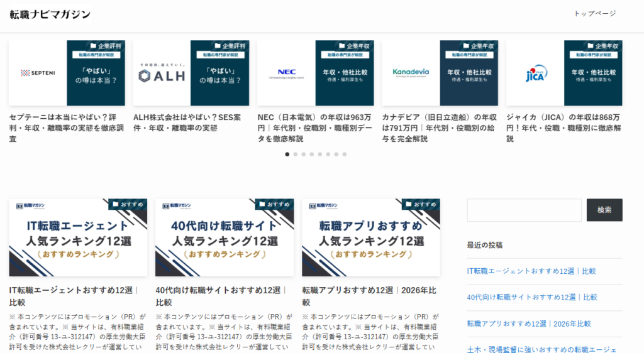Click おすすめ tag on 転職アプリ card
The height and width of the screenshot is (353, 644).
coord(421,204)
